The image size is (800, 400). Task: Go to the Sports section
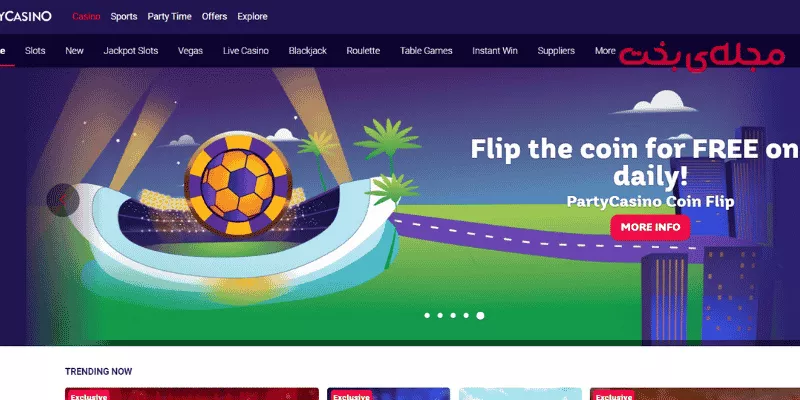click(x=124, y=16)
